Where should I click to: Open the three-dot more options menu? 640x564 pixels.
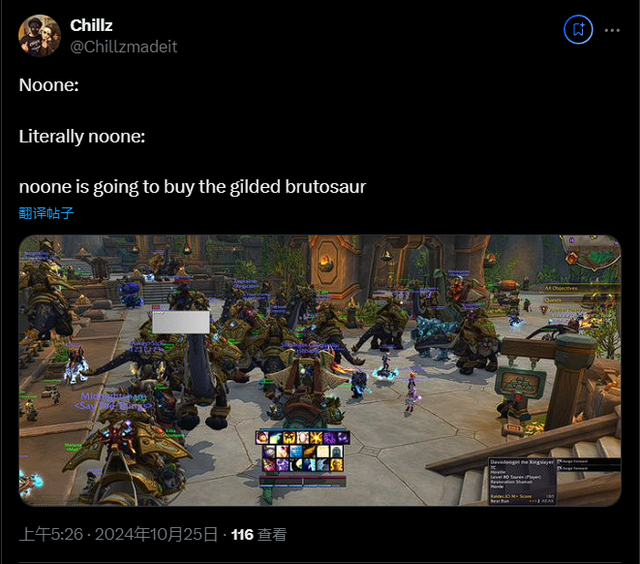pos(612,30)
